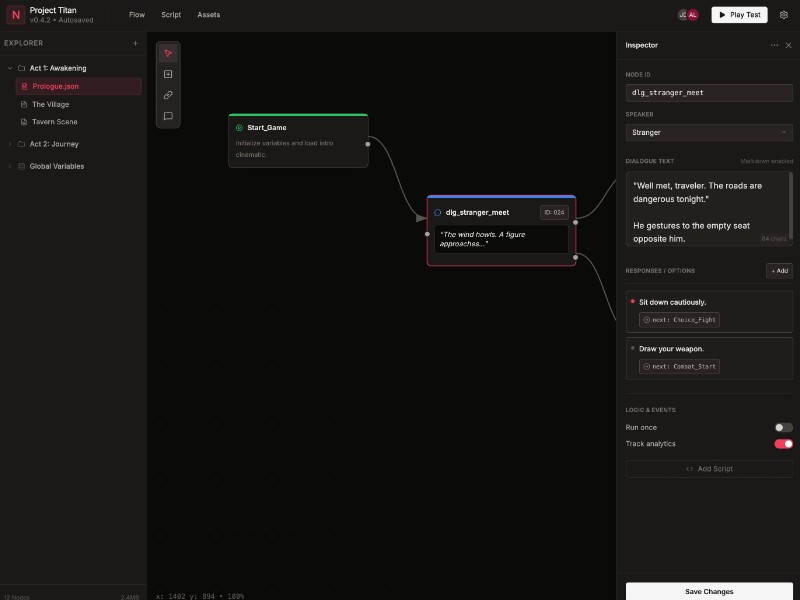Open the AL user avatar
The width and height of the screenshot is (800, 600).
pyautogui.click(x=694, y=14)
